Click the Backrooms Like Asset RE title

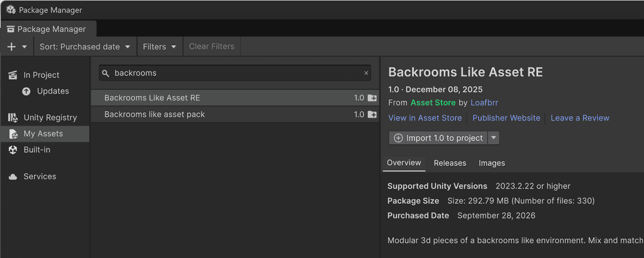click(465, 72)
